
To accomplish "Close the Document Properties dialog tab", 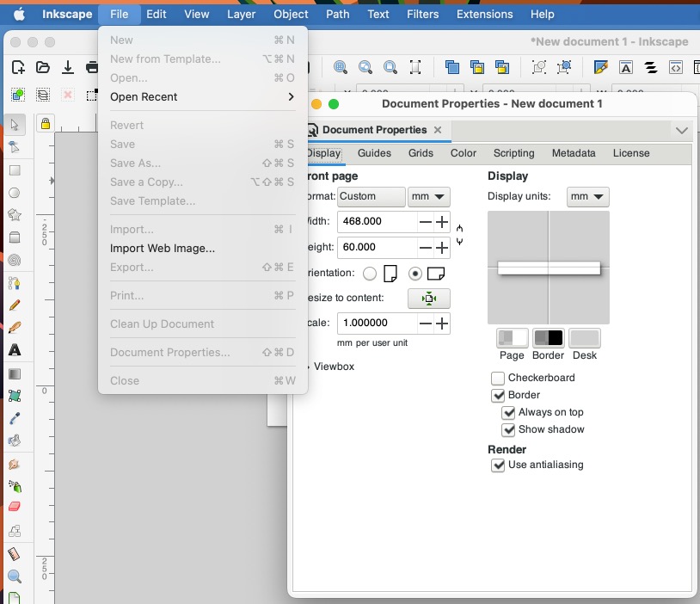I will click(438, 130).
